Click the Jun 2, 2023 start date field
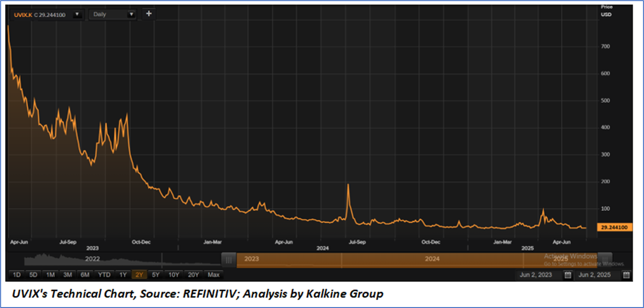 click(x=538, y=275)
